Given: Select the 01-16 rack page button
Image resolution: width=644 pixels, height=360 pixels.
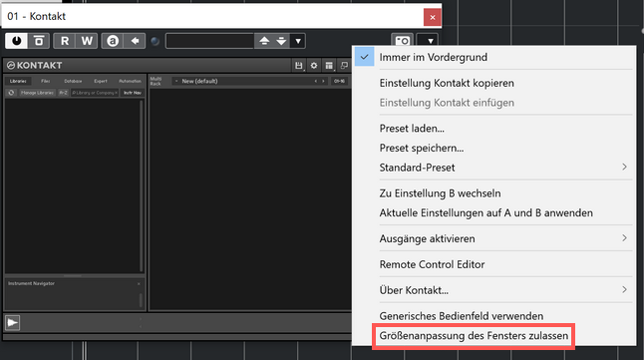Looking at the screenshot, I should pyautogui.click(x=339, y=81).
